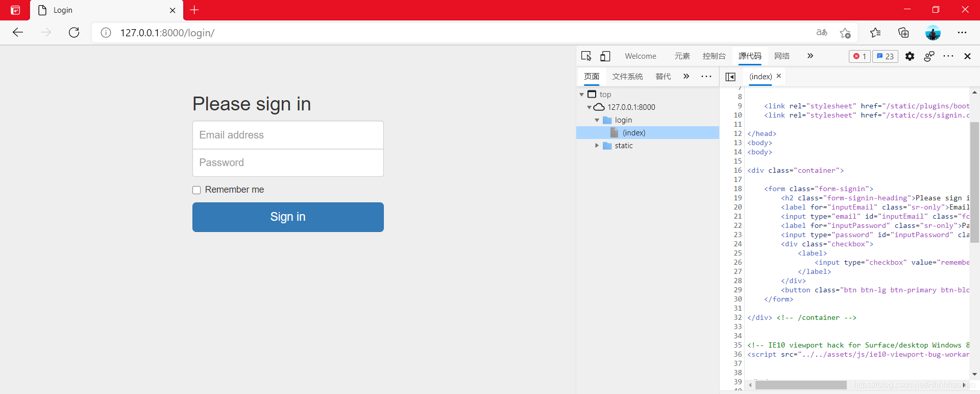Open the collections panel
Image resolution: width=980 pixels, height=394 pixels.
point(903,33)
